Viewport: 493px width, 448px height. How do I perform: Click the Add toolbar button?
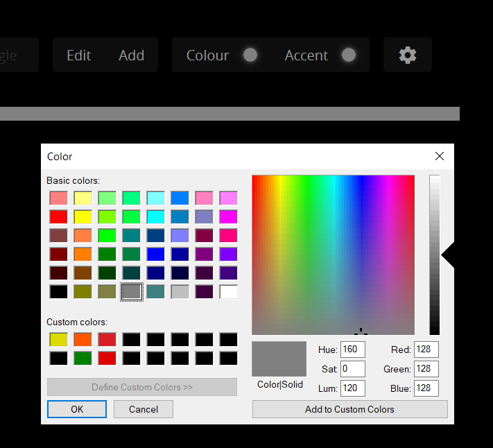(x=132, y=55)
